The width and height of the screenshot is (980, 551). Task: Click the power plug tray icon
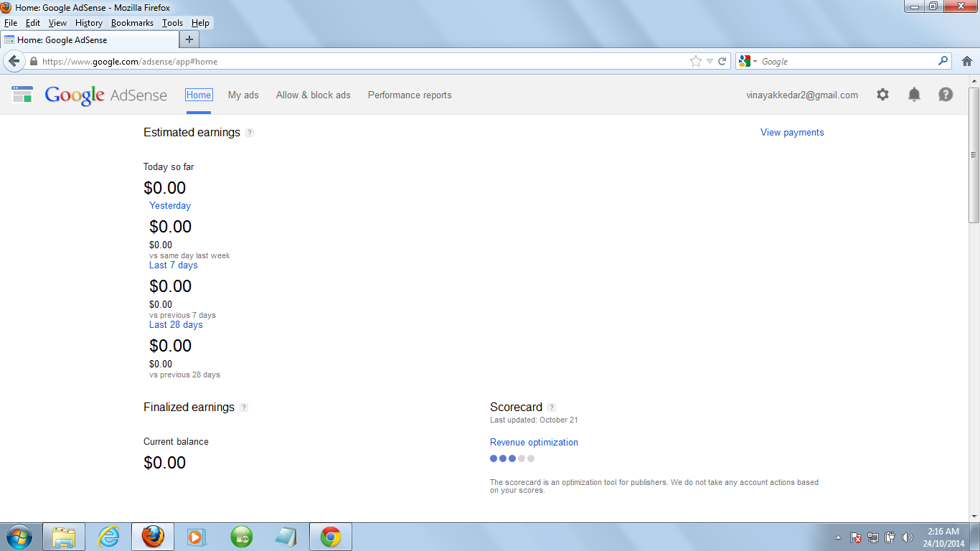coord(890,537)
